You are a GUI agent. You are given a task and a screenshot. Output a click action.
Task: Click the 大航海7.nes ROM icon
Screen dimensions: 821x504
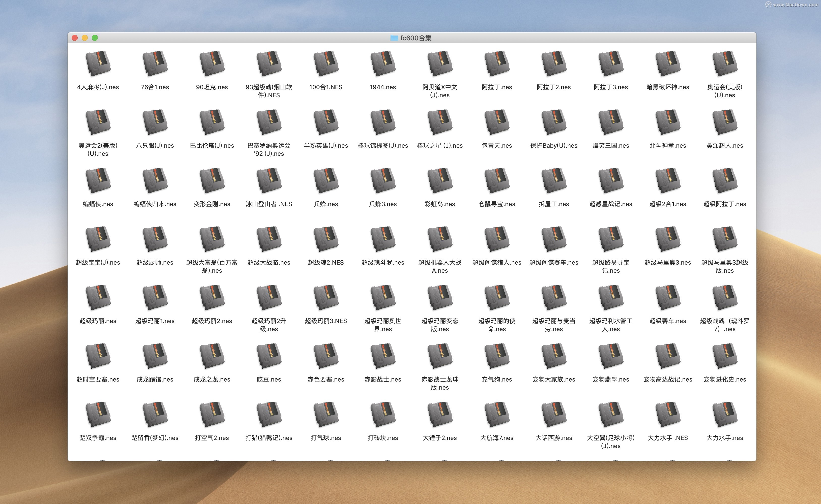497,414
